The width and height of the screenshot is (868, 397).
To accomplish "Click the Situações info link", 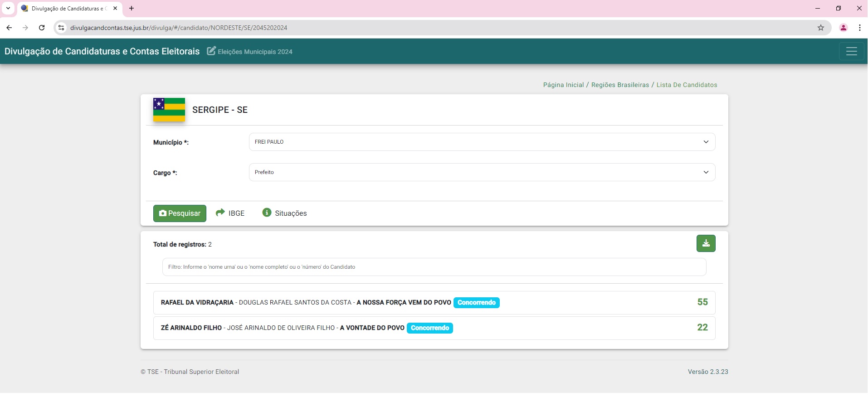I will pos(285,213).
